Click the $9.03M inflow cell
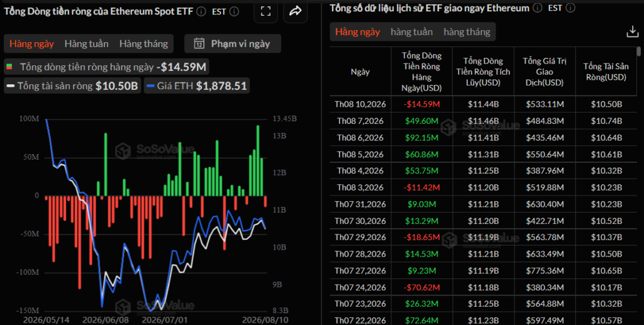 [x=421, y=204]
